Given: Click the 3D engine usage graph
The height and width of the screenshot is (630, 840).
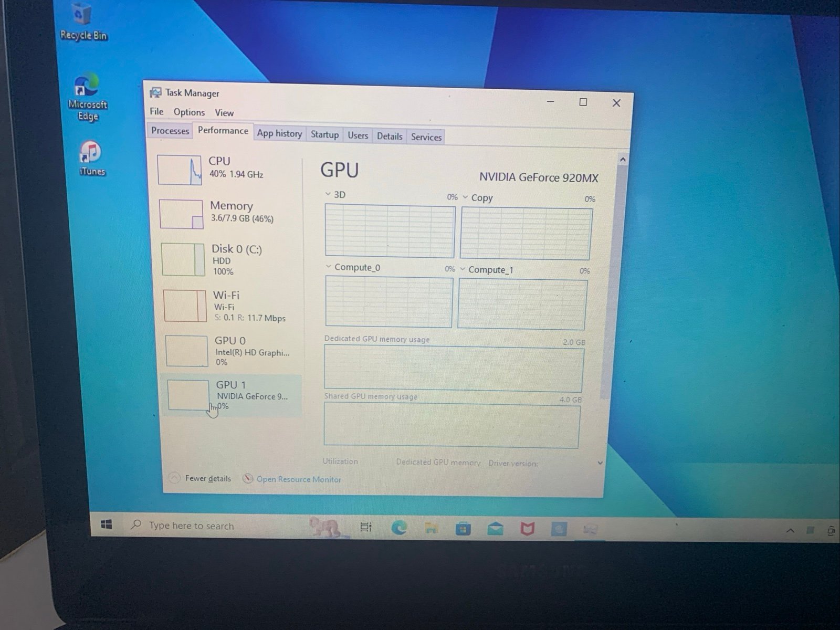Looking at the screenshot, I should pos(390,231).
